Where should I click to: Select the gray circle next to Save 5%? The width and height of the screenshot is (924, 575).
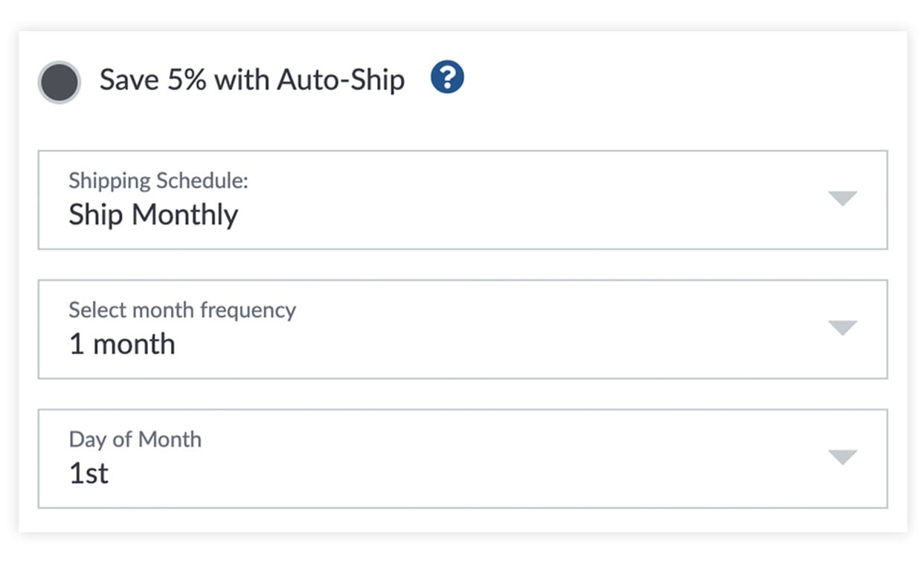[60, 82]
